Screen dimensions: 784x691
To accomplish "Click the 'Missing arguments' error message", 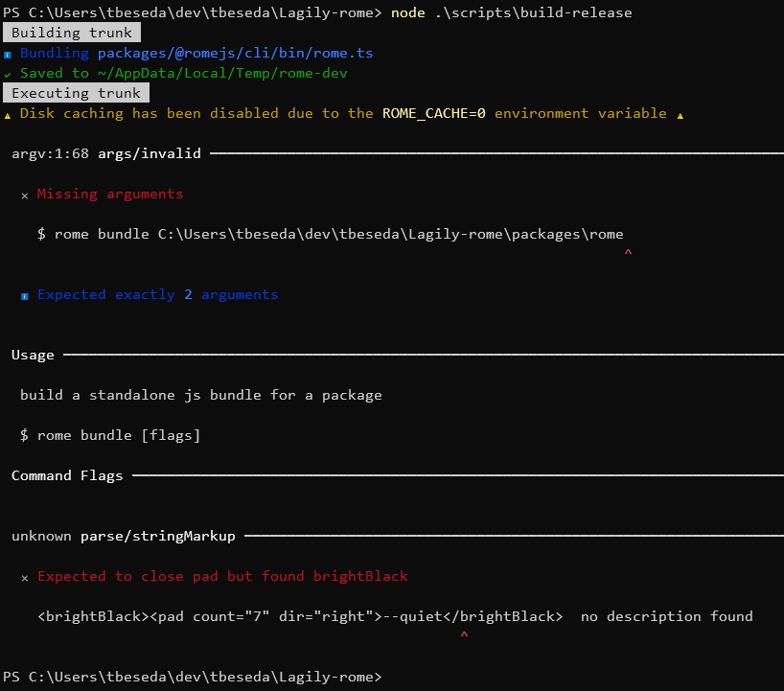I will tap(110, 194).
